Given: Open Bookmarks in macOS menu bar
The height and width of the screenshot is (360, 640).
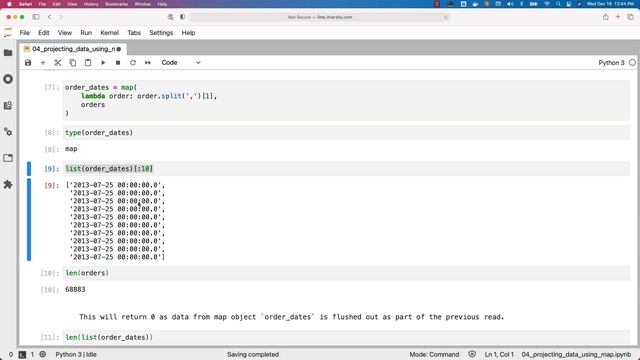Looking at the screenshot, I should [x=116, y=4].
